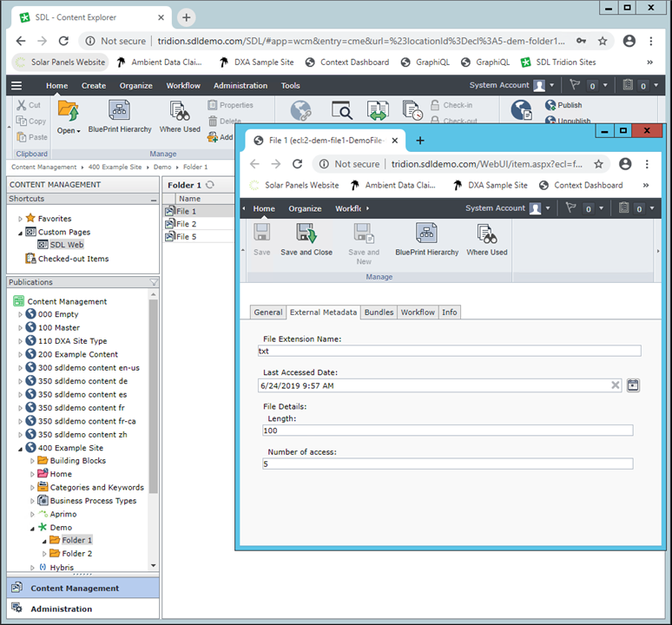
Task: Select the File 2 row in list
Action: pyautogui.click(x=199, y=224)
